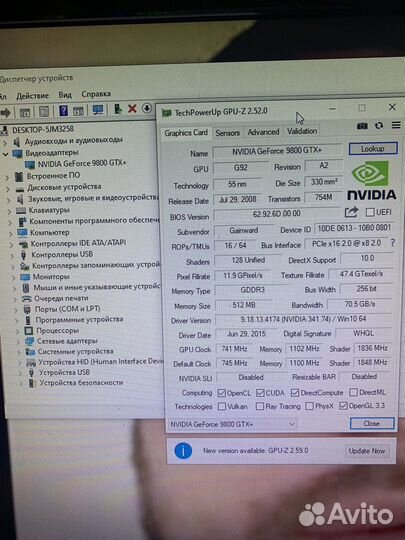This screenshot has width=405, height=540.
Task: Click the update driver toolbar icon with green arrow
Action: pyautogui.click(x=118, y=109)
